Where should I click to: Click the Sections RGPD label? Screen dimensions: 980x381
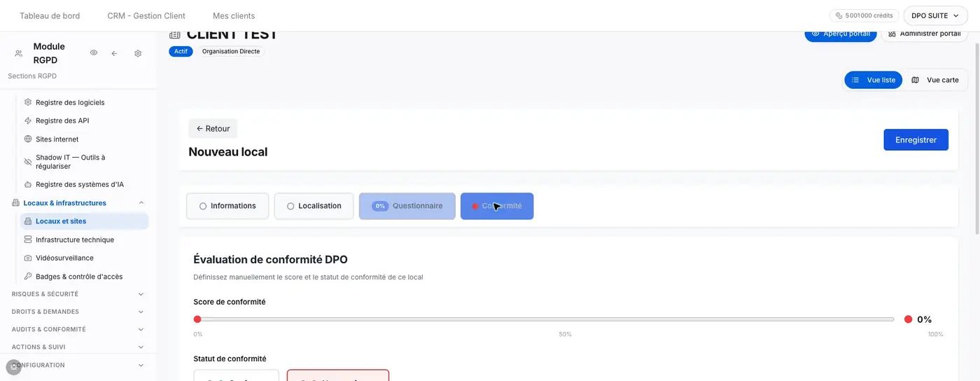click(32, 76)
